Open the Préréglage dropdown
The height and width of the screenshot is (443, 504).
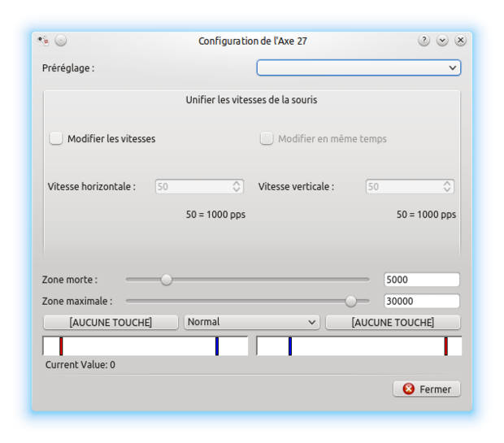tap(358, 68)
